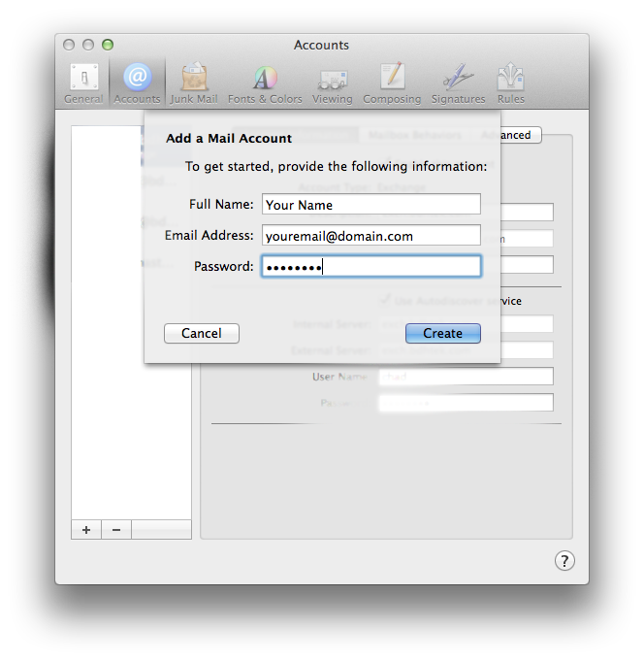Open the Signatures preferences pane
The height and width of the screenshot is (661, 644).
[x=458, y=83]
